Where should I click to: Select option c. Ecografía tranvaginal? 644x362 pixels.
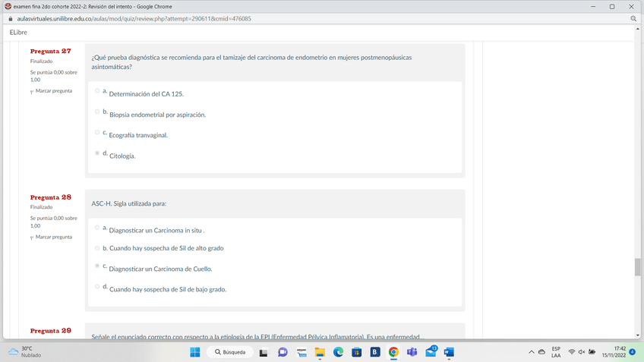(x=97, y=132)
